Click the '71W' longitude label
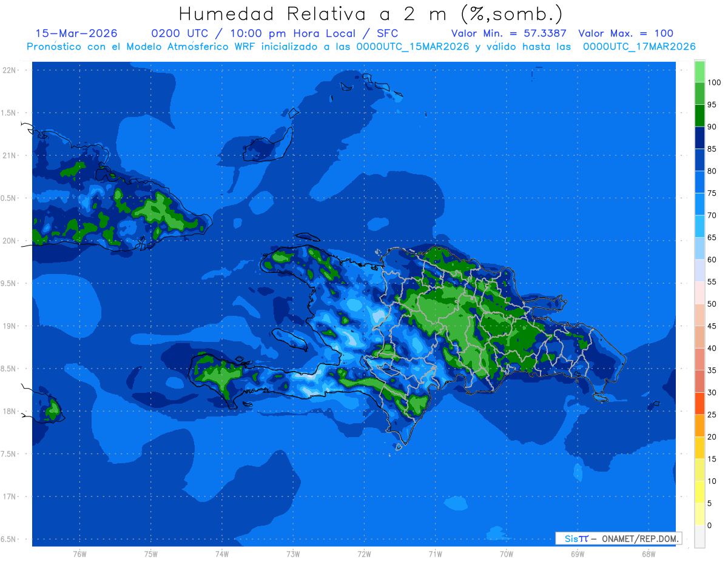Image resolution: width=728 pixels, height=562 pixels. (x=435, y=554)
